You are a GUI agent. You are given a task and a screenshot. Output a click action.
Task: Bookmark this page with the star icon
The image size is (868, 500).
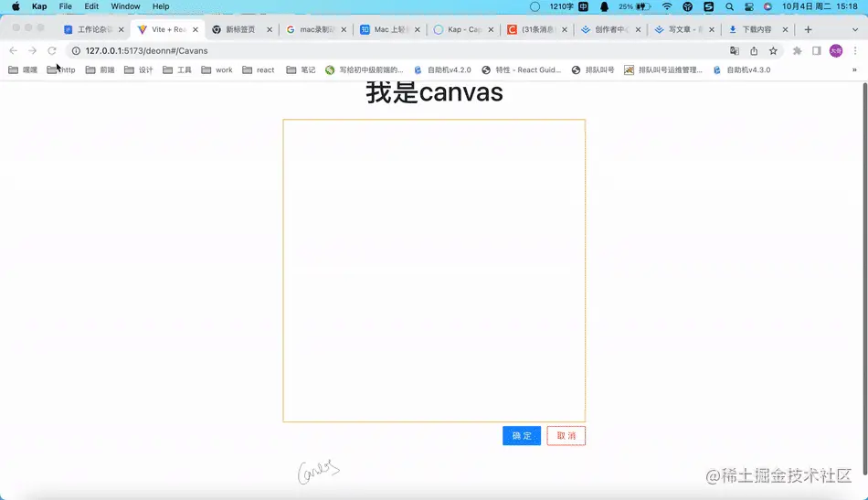point(773,51)
